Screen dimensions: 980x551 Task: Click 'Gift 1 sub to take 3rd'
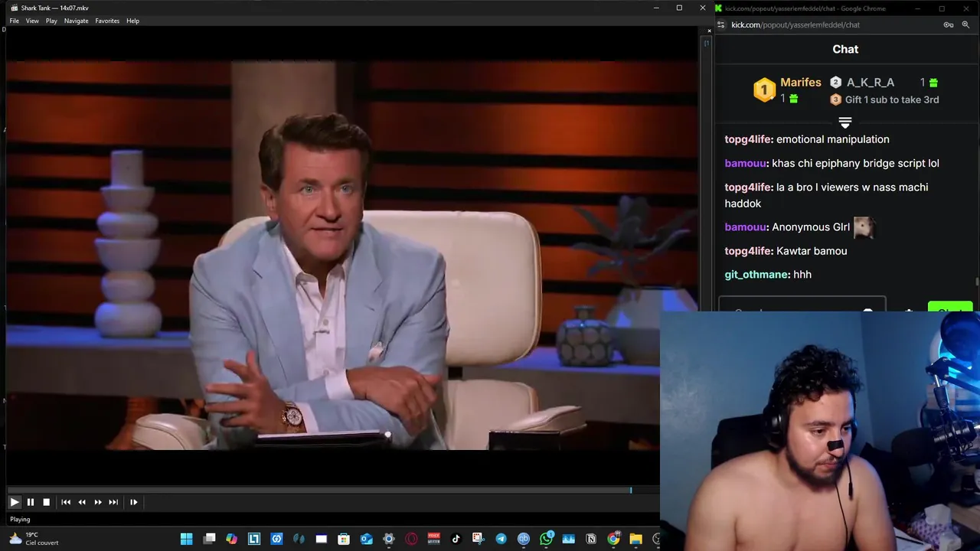[x=892, y=99]
